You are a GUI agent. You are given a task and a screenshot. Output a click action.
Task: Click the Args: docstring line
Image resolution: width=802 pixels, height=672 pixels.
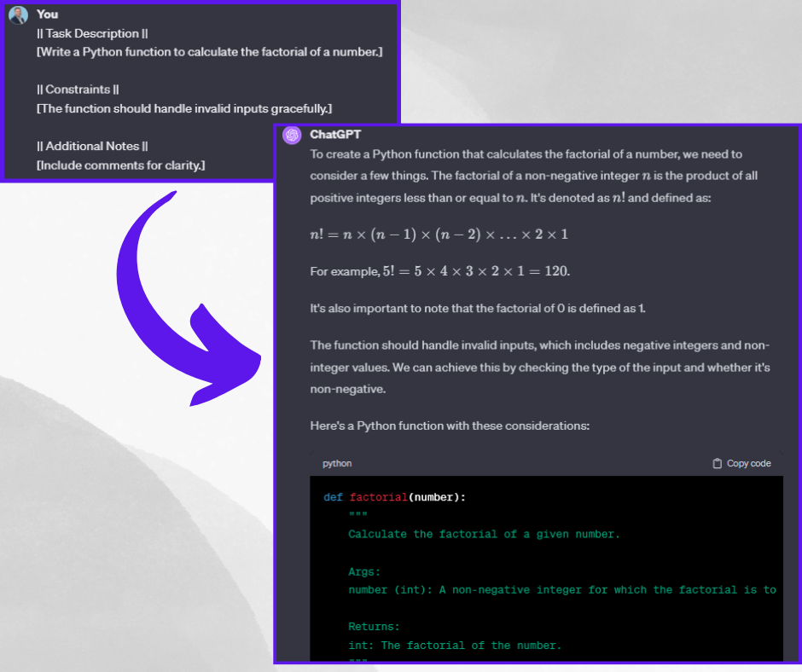[x=363, y=571]
